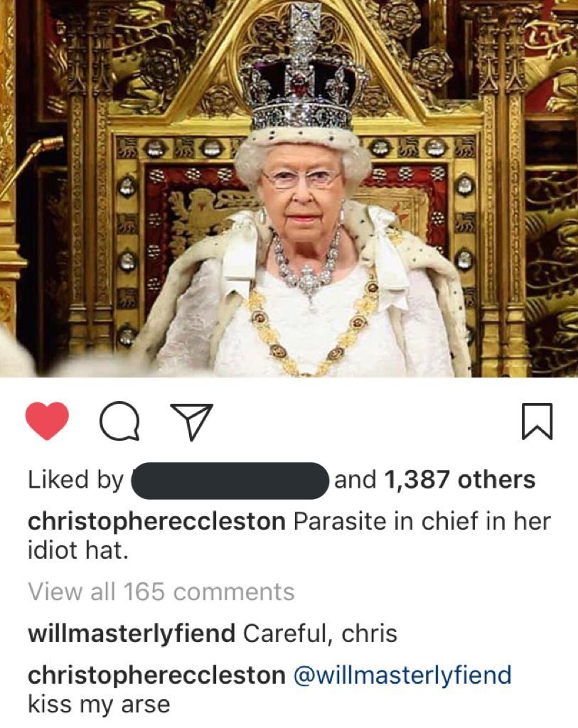The width and height of the screenshot is (578, 728).
Task: View all 165 comments
Action: pyautogui.click(x=161, y=592)
